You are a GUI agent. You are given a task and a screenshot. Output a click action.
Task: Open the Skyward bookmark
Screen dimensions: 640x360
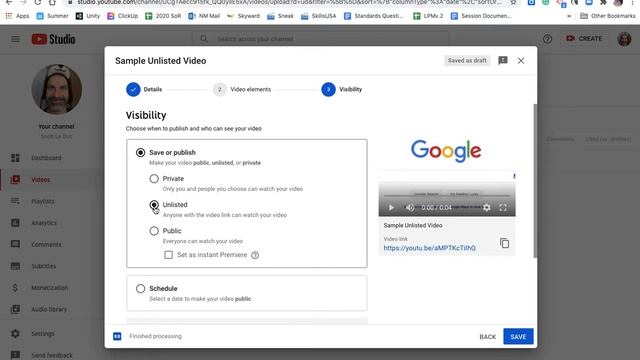pyautogui.click(x=243, y=16)
